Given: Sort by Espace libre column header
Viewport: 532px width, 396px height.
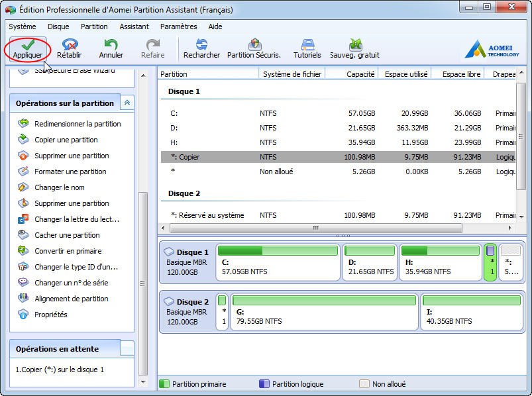Looking at the screenshot, I should click(x=458, y=74).
